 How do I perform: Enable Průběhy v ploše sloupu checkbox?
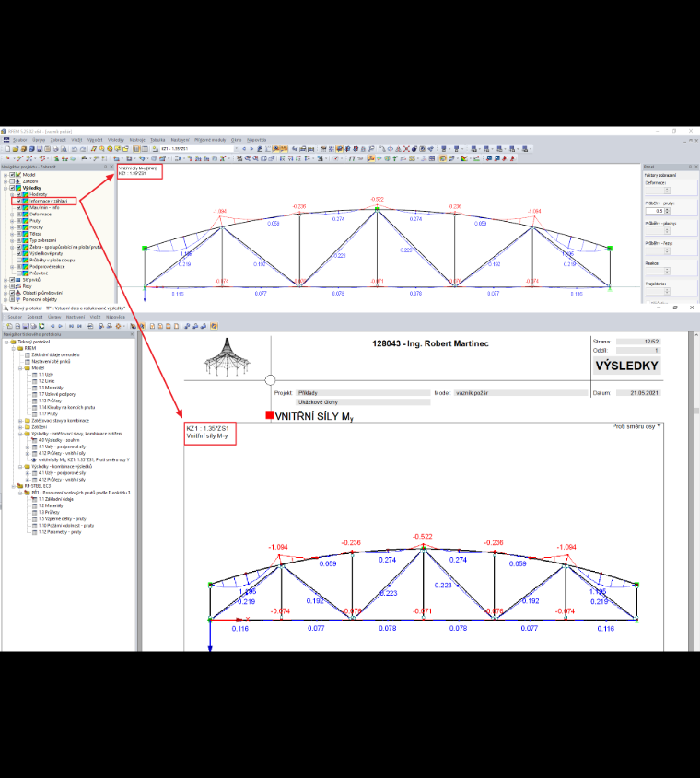[x=18, y=260]
